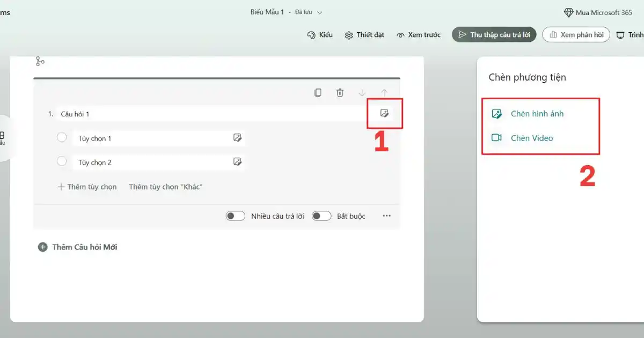Copy question 1 with the duplicate icon
The height and width of the screenshot is (338, 644).
(318, 93)
